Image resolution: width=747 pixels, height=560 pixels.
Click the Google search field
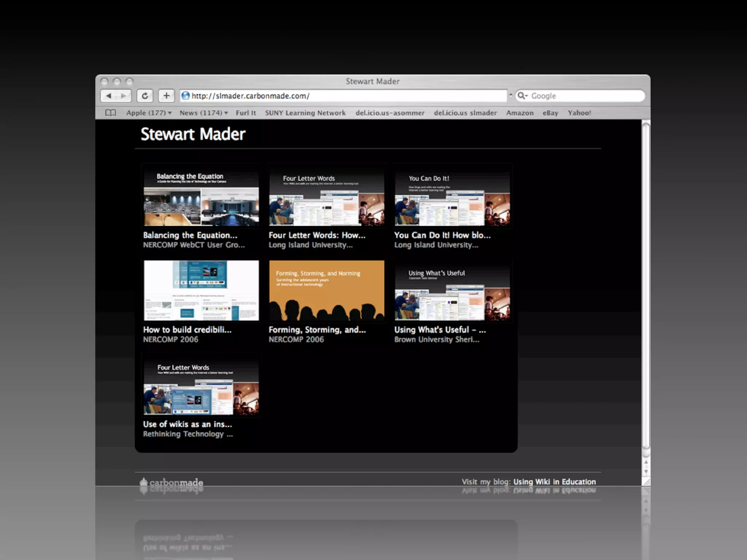click(x=580, y=96)
